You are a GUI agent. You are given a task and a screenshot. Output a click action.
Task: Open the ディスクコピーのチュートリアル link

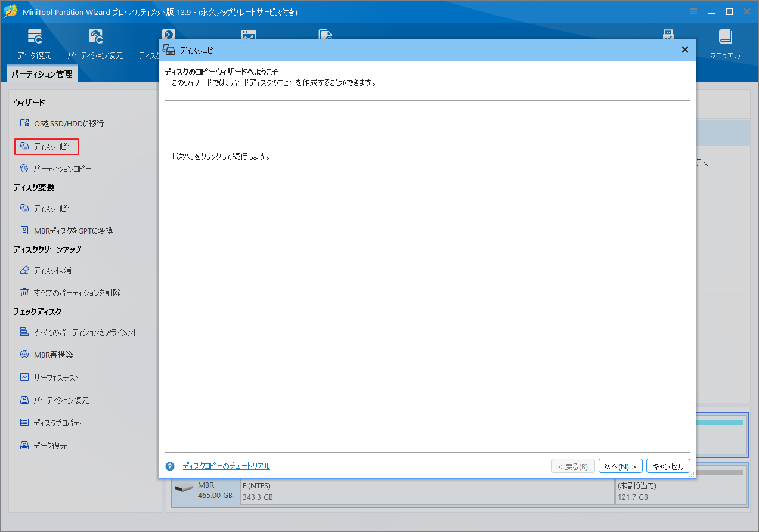(x=226, y=466)
